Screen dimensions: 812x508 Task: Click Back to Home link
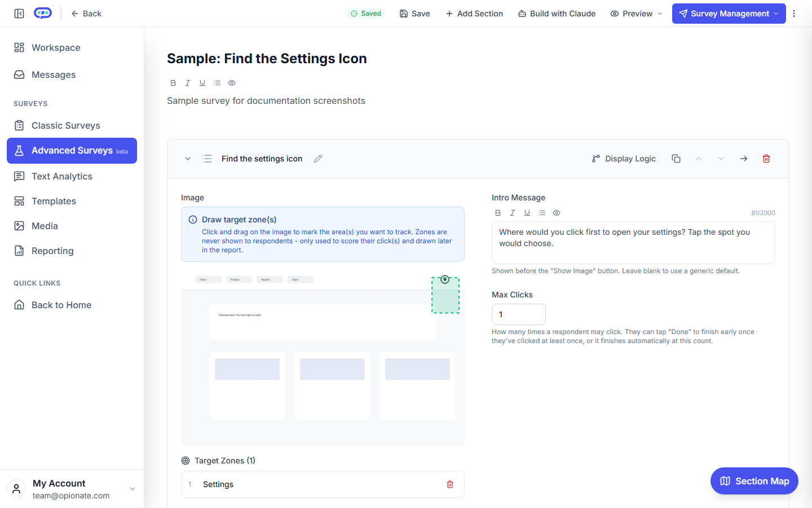pos(72,305)
